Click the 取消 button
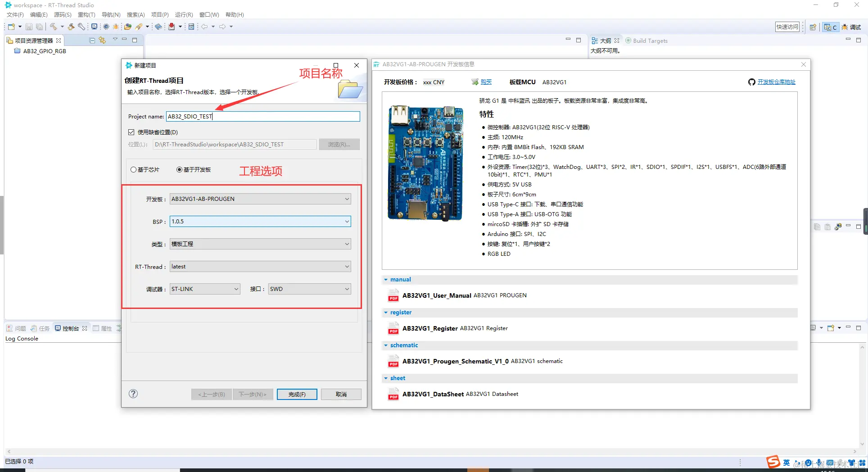The width and height of the screenshot is (868, 472). 341,395
